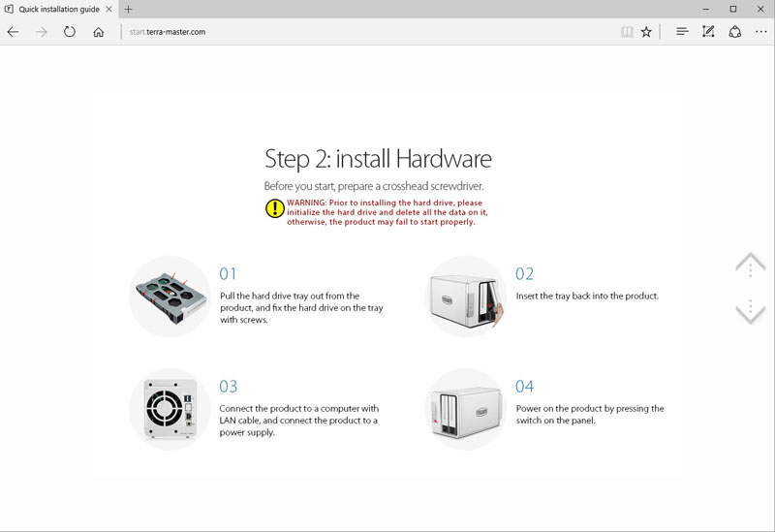Image resolution: width=775 pixels, height=532 pixels.
Task: Click 'Connect the product to a computer' text
Action: point(299,421)
